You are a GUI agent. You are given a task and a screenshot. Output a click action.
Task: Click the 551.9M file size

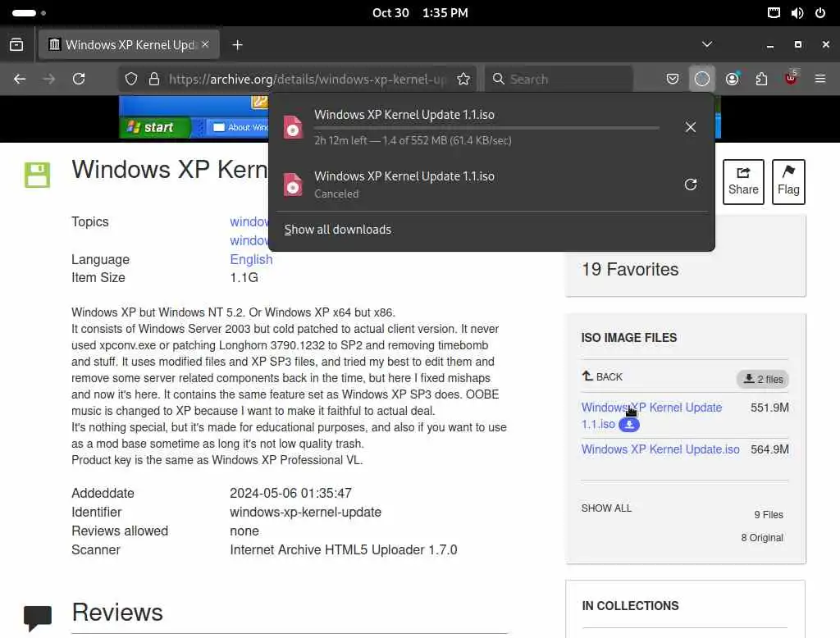[x=769, y=408]
